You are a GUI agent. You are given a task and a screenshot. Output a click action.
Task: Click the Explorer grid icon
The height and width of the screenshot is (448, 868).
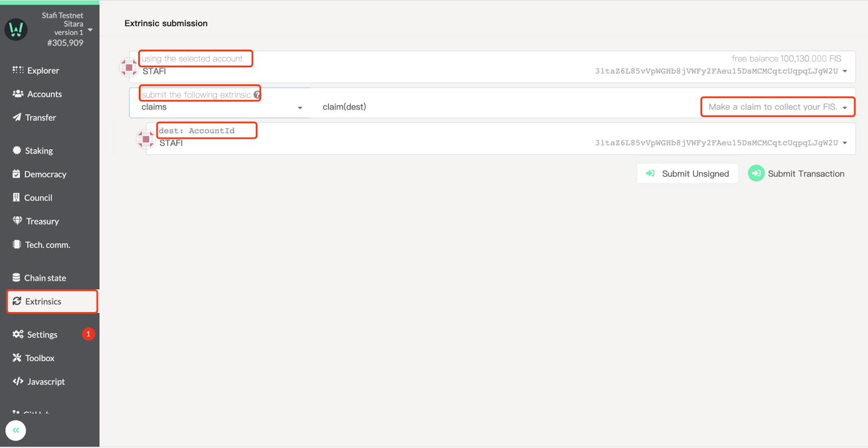pos(18,70)
